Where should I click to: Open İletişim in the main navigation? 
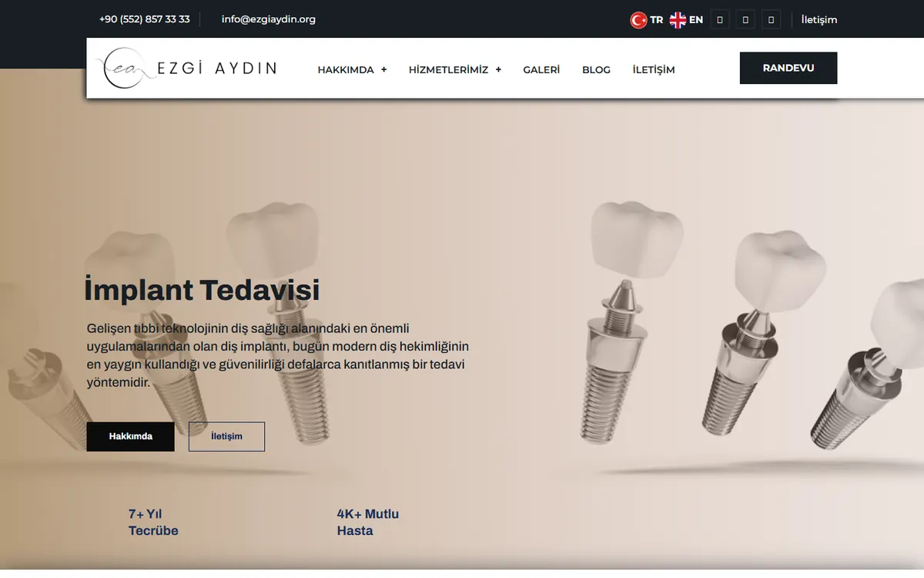click(654, 69)
